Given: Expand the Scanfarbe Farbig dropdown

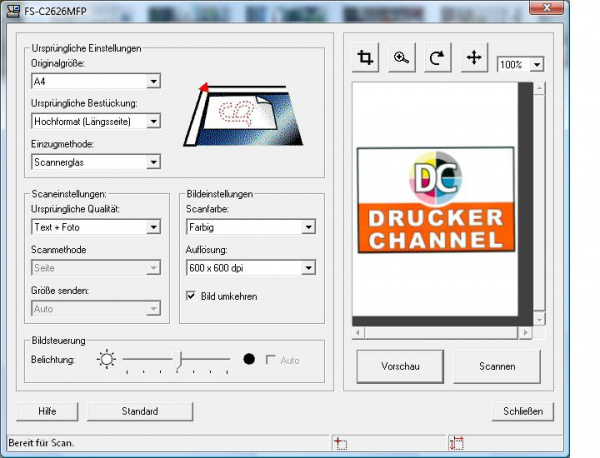Looking at the screenshot, I should (251, 227).
